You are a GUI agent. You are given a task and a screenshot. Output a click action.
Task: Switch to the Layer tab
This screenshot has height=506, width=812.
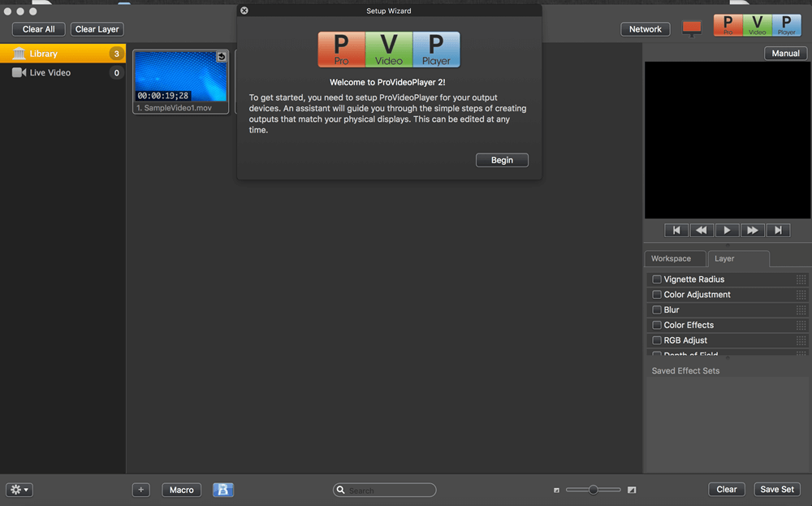pos(738,258)
